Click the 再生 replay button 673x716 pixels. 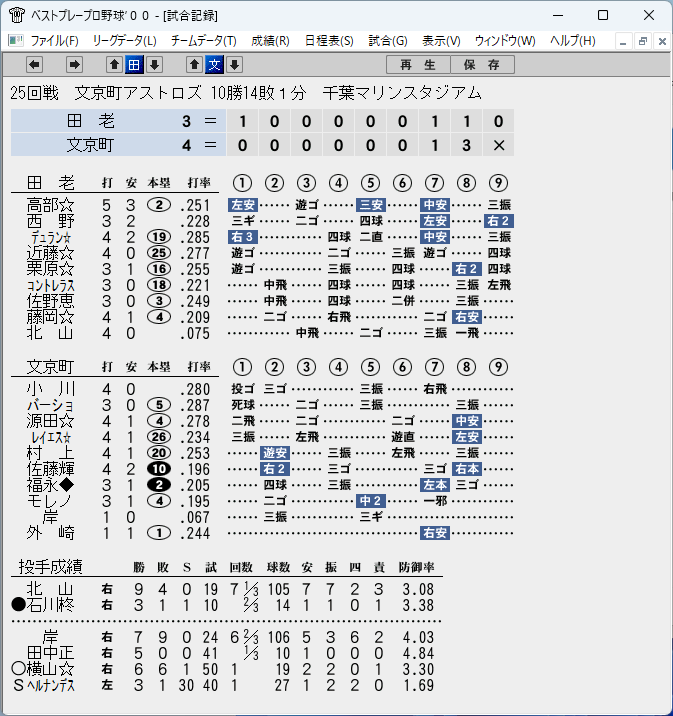click(x=418, y=64)
